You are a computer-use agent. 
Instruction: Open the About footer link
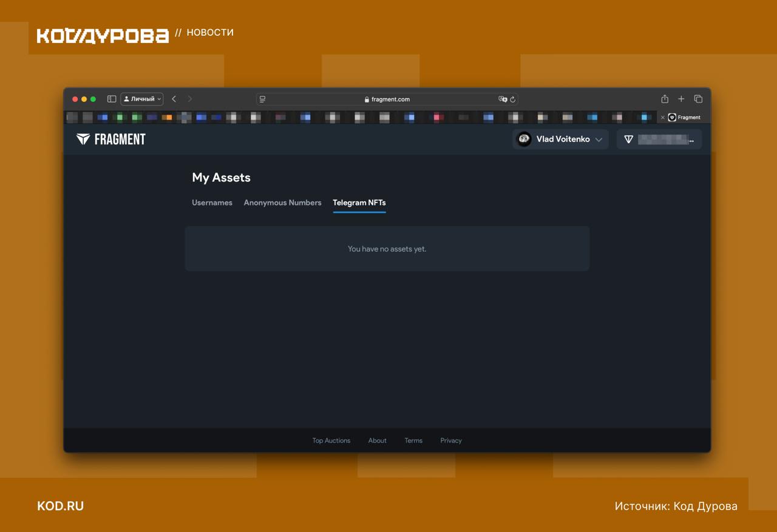[377, 440]
